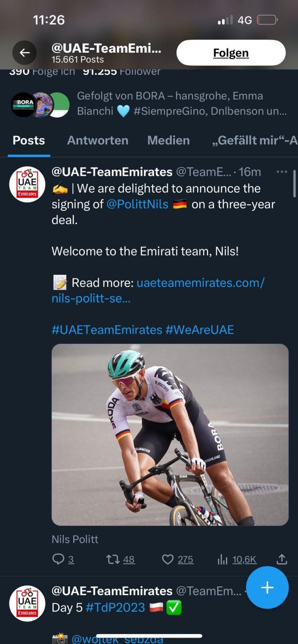This screenshot has width=298, height=644.
Task: Tap the share icon on the post
Action: 282,559
